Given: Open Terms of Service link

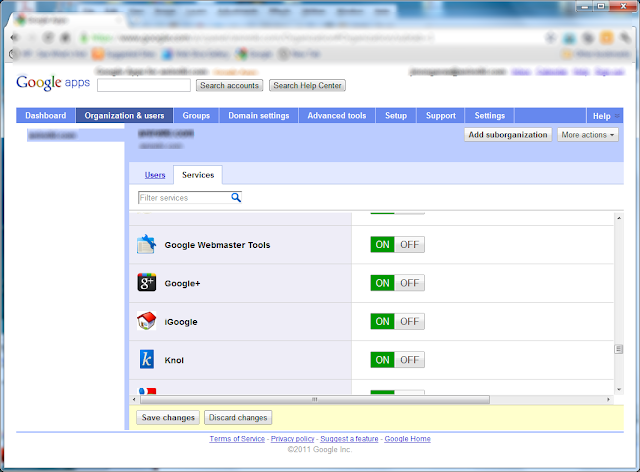Looking at the screenshot, I should (237, 439).
